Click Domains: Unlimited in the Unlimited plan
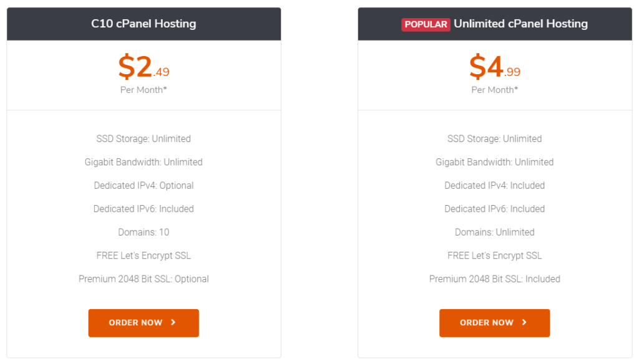This screenshot has height=364, width=639. click(494, 232)
